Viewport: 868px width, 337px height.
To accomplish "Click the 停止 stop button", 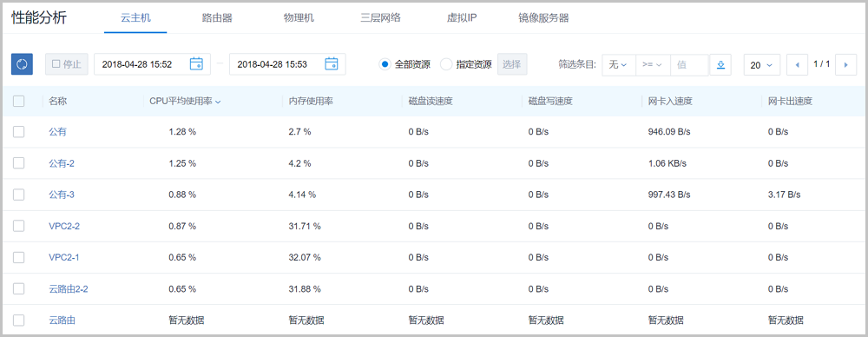I will coord(67,64).
